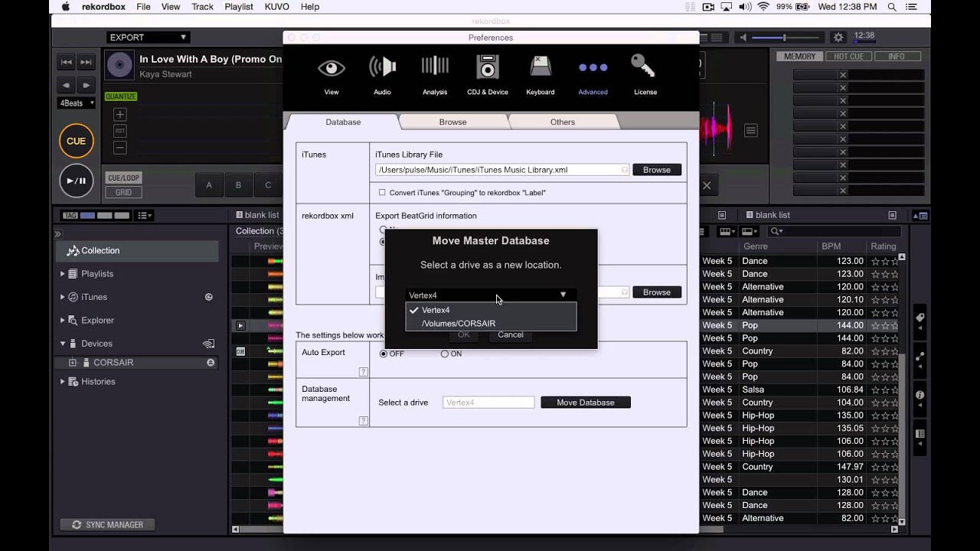Expand the Explorer tree item
Image resolution: width=980 pixels, height=551 pixels.
tap(63, 321)
